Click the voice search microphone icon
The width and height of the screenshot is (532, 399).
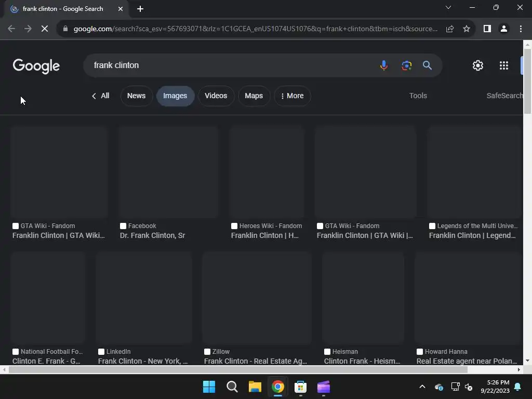coord(384,65)
